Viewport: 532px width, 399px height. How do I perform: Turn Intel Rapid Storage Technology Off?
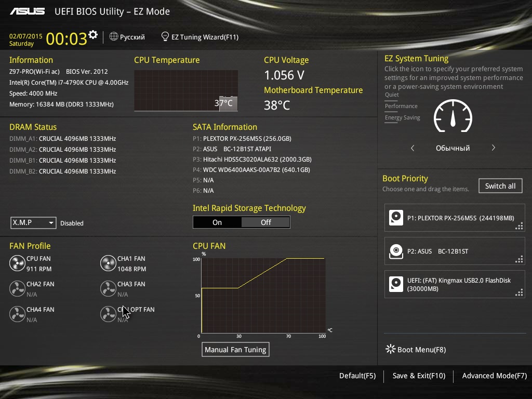pyautogui.click(x=265, y=222)
